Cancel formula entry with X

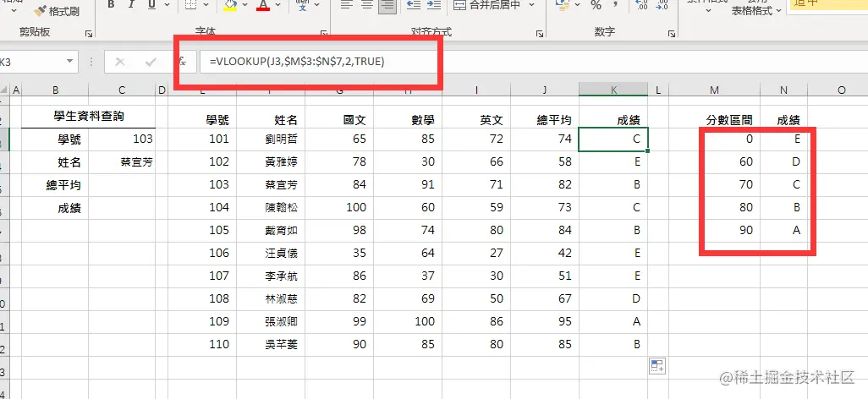click(x=119, y=62)
